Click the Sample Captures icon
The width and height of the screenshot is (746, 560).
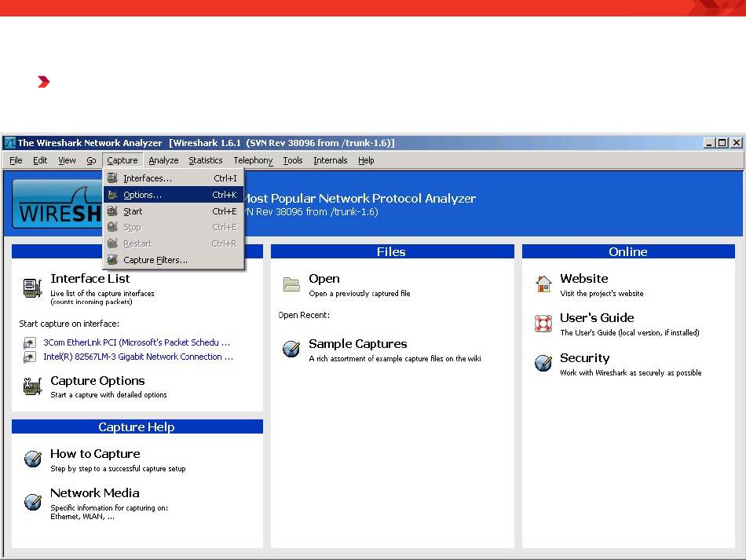point(291,349)
